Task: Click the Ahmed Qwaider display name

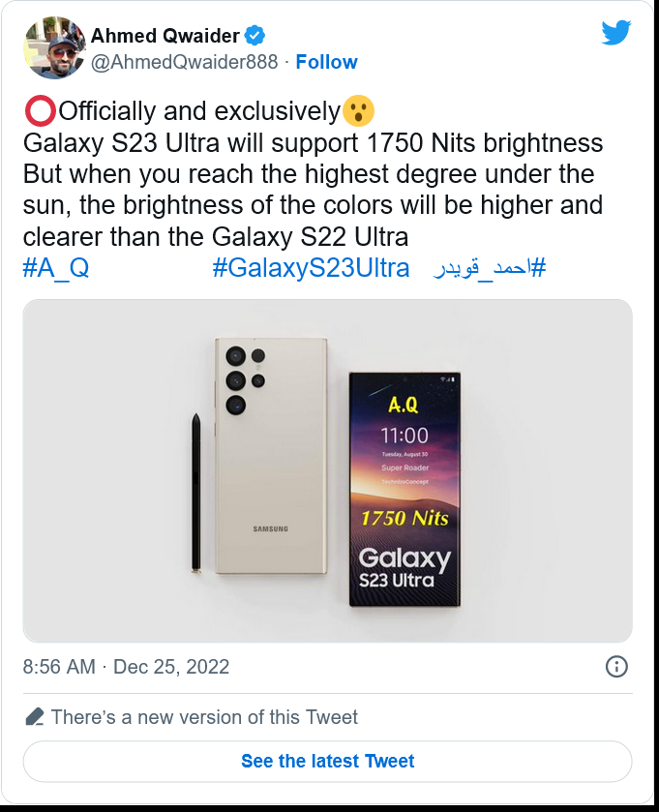Action: click(x=165, y=36)
